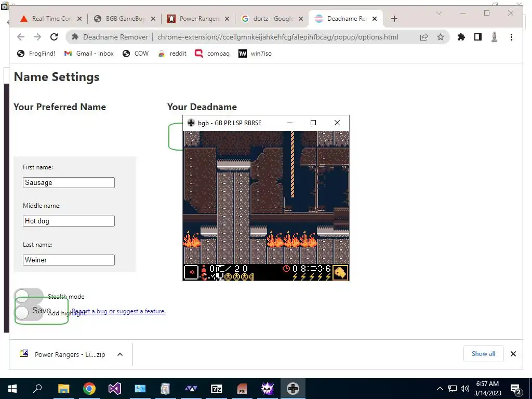The height and width of the screenshot is (399, 532).
Task: Open Report a bug or suggest a feature link
Action: (x=118, y=311)
